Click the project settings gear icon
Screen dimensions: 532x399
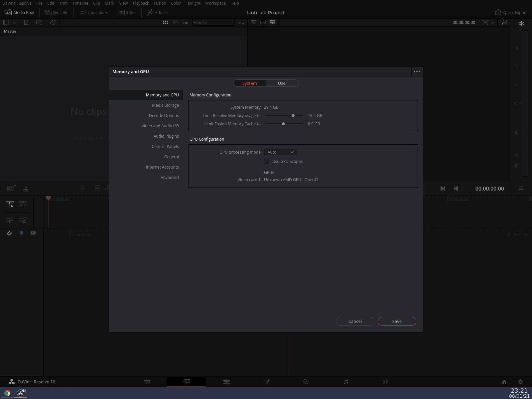click(520, 382)
